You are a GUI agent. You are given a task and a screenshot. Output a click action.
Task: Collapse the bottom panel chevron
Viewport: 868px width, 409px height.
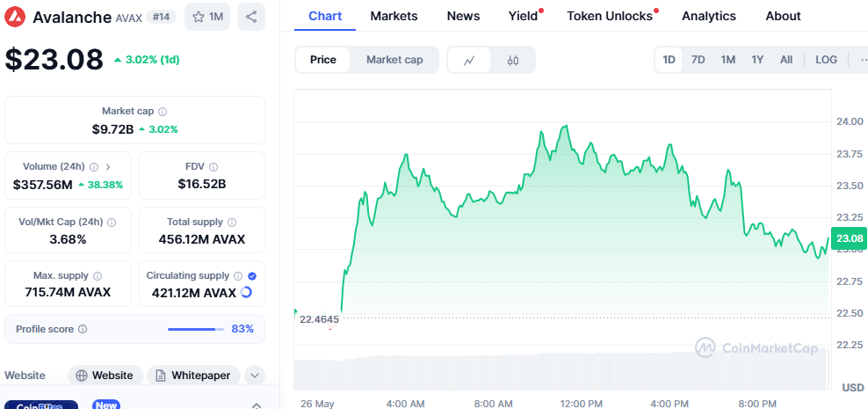click(x=257, y=405)
